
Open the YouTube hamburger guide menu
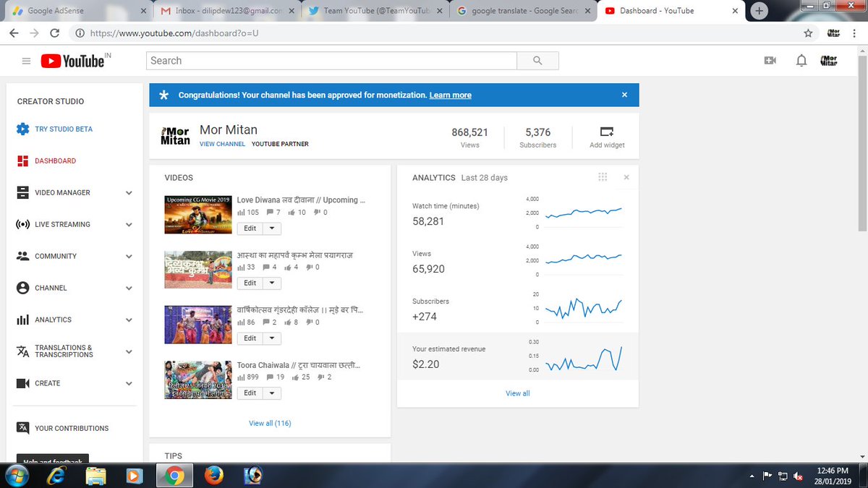click(26, 61)
